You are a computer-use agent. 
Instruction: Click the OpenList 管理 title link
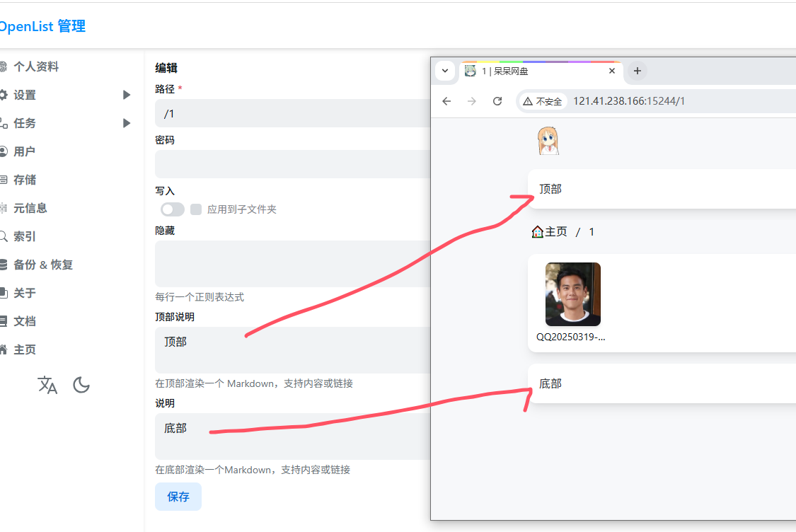click(42, 27)
